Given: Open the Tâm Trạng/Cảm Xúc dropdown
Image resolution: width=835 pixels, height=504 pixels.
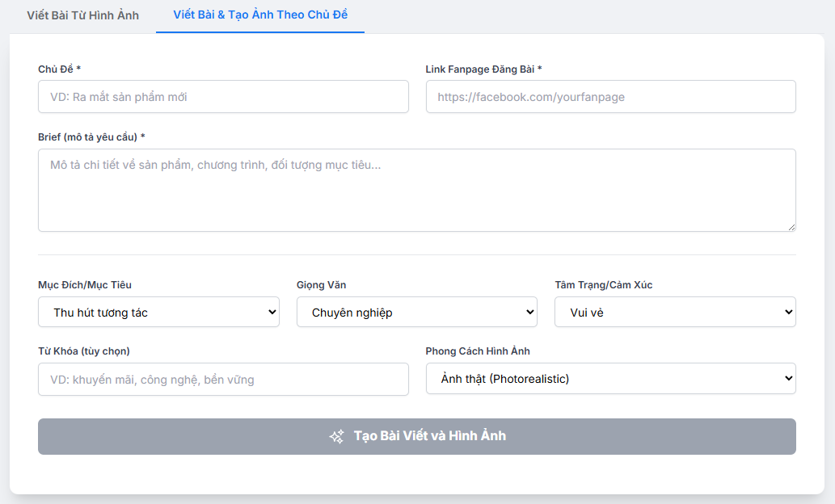Looking at the screenshot, I should tap(675, 312).
